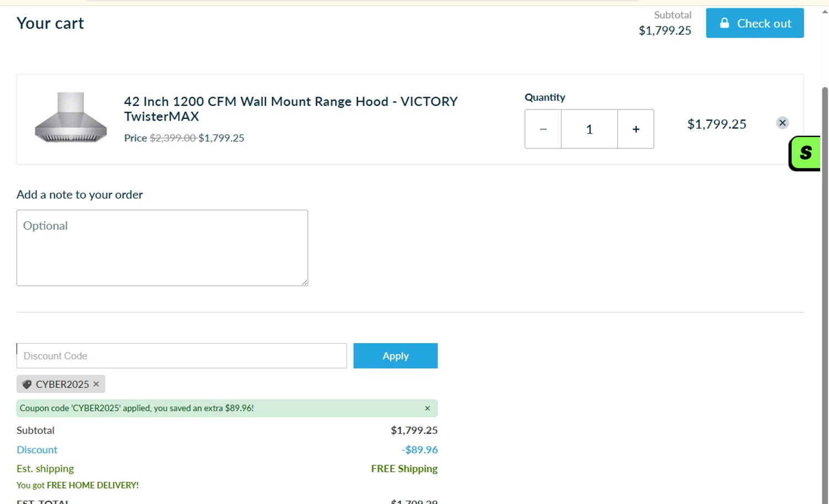Click the item line total $1,799.25
Viewport: 829px width, 504px height.
[x=716, y=124]
